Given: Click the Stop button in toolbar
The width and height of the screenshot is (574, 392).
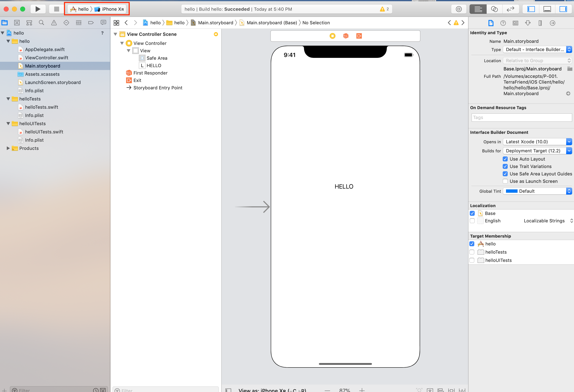Looking at the screenshot, I should (57, 9).
